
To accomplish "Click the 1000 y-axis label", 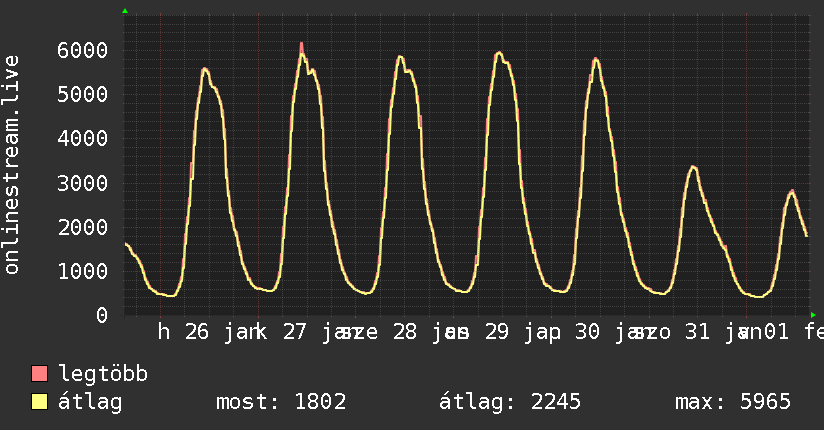I will coord(83,271).
